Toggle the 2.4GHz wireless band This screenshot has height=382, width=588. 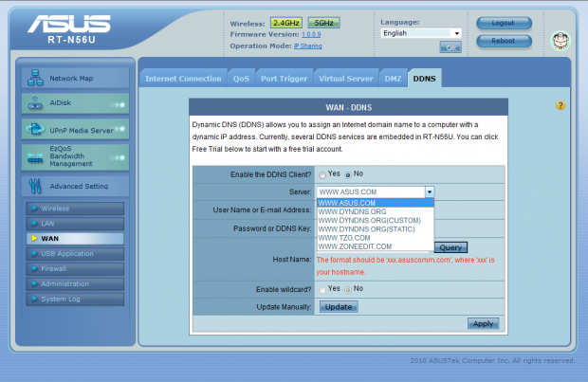(x=286, y=23)
